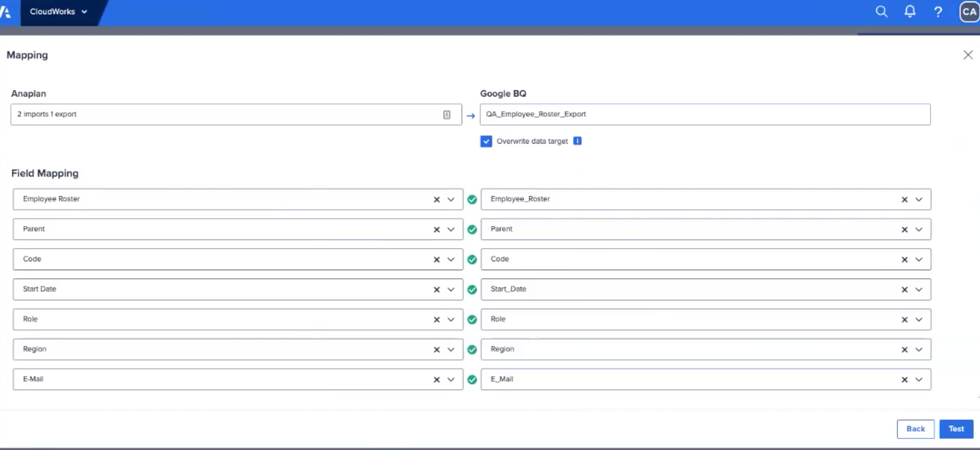This screenshot has height=450, width=980.
Task: Run the Test action
Action: click(956, 429)
